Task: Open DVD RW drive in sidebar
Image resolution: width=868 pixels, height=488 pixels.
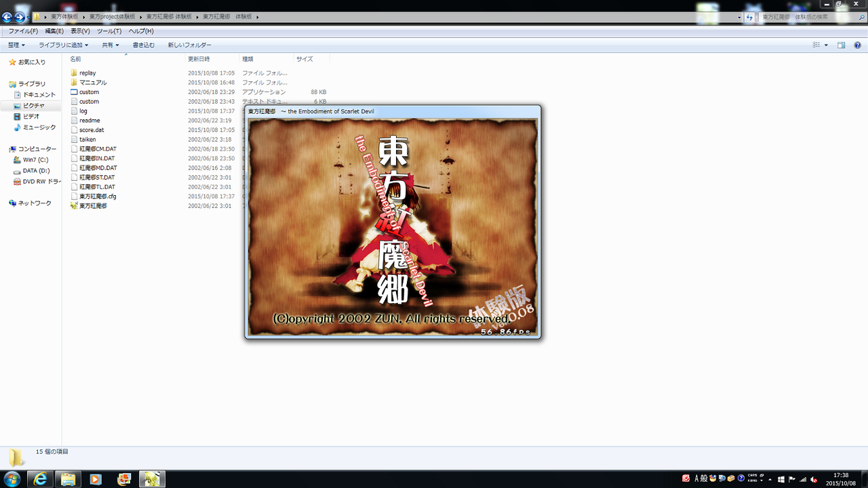Action: [x=42, y=182]
